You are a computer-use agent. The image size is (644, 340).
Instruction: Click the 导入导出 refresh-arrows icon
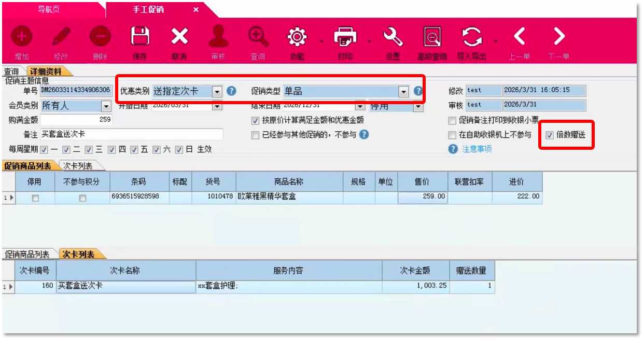click(472, 37)
